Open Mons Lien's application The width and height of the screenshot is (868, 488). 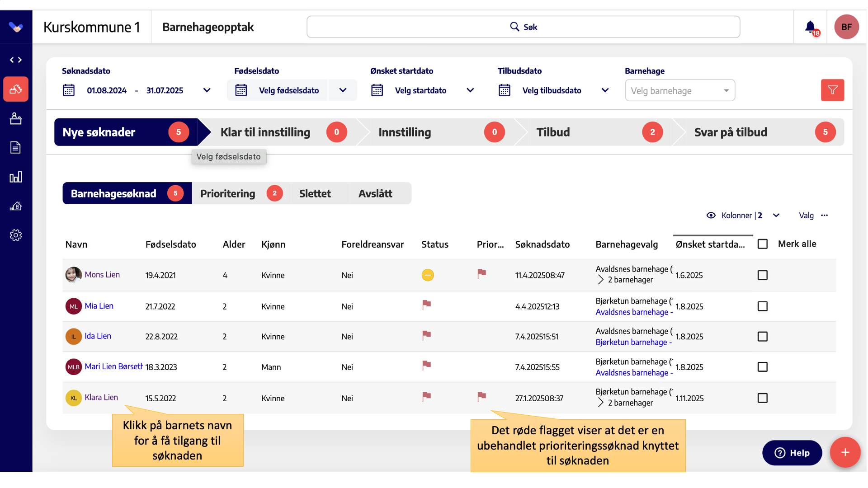[102, 275]
